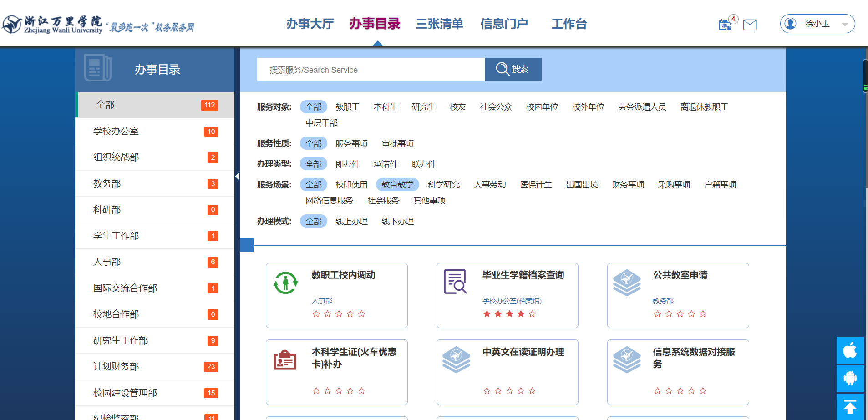Image resolution: width=868 pixels, height=420 pixels.
Task: Click the 本科学生证补办 ID card icon
Action: (285, 359)
